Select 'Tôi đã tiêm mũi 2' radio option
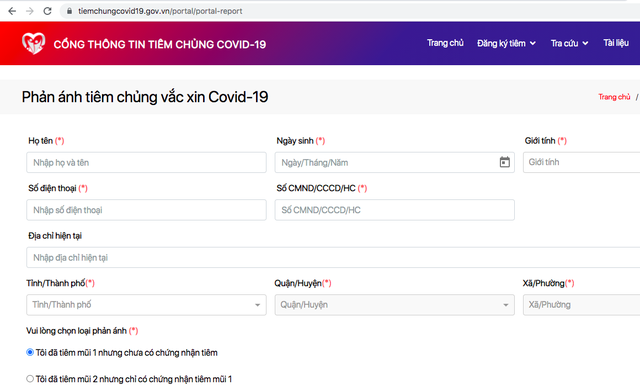This screenshot has height=385, width=640. click(30, 378)
